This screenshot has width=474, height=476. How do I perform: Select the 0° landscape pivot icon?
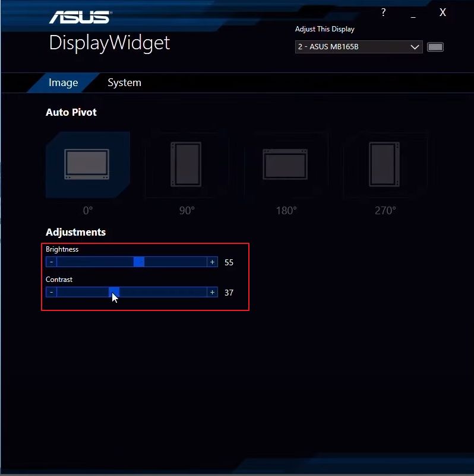pyautogui.click(x=87, y=164)
